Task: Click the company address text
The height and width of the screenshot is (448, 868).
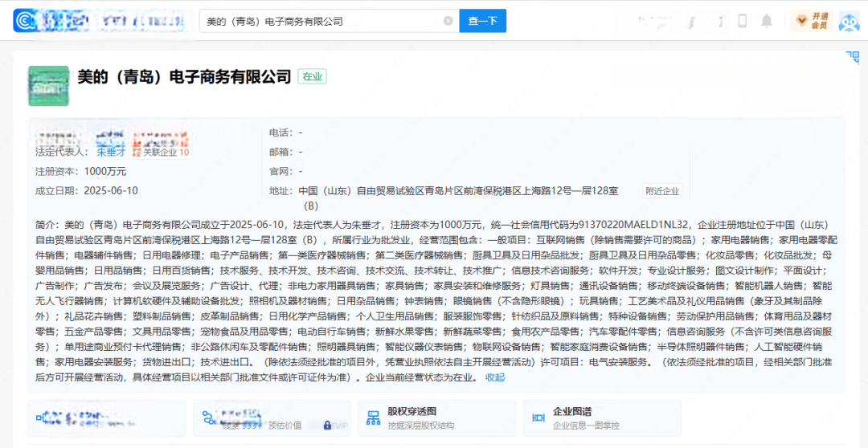Action: click(458, 198)
